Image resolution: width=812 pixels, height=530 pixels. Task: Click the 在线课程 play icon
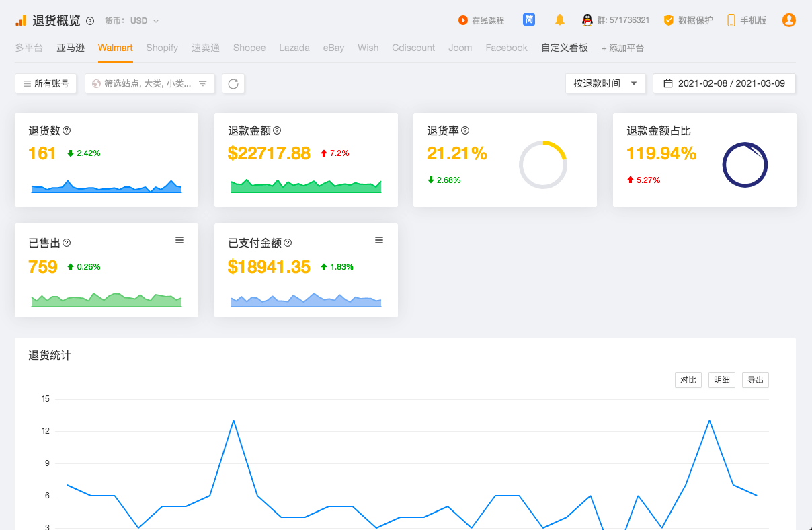(x=462, y=20)
